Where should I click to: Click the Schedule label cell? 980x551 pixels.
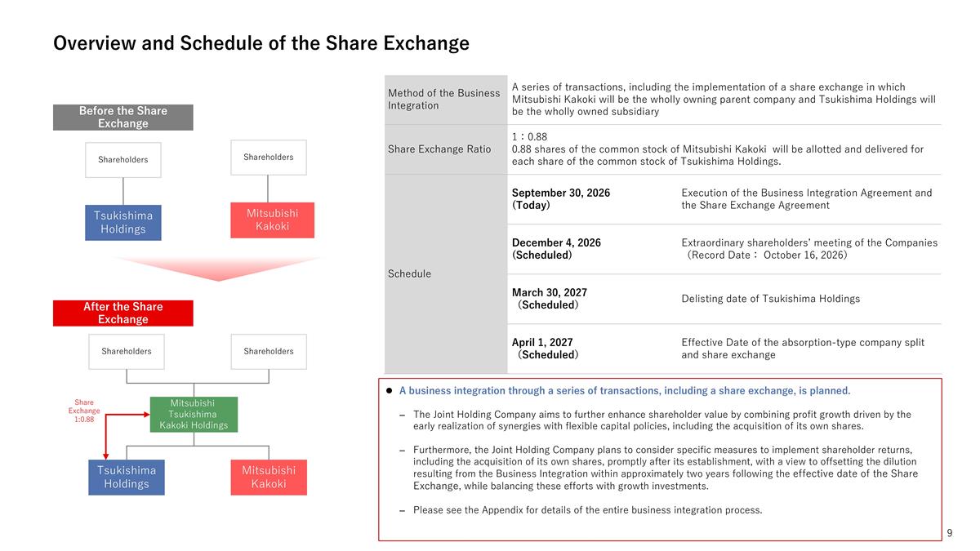click(445, 273)
